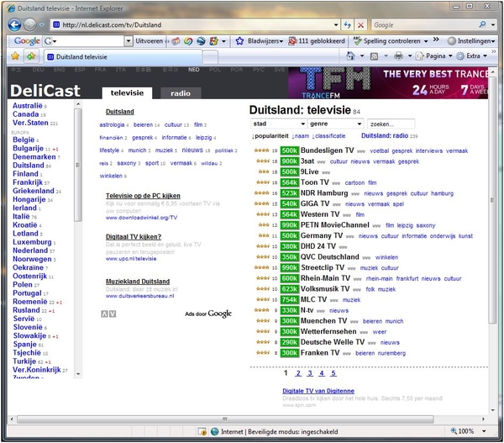The image size is (504, 443).
Task: Open Digitale TV van Digitenne ad link
Action: pyautogui.click(x=318, y=391)
